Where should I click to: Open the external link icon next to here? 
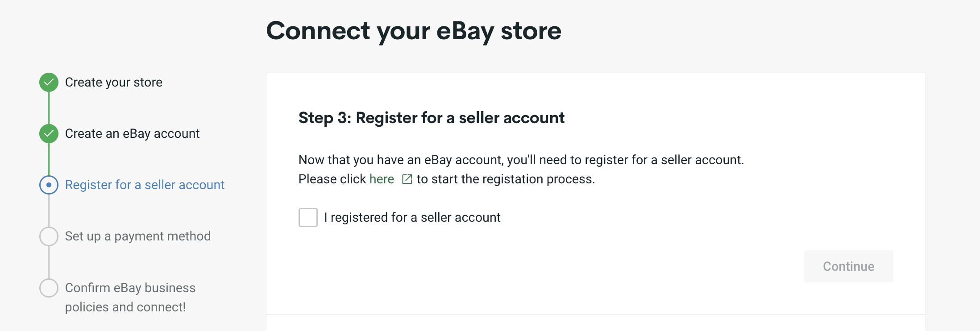407,179
